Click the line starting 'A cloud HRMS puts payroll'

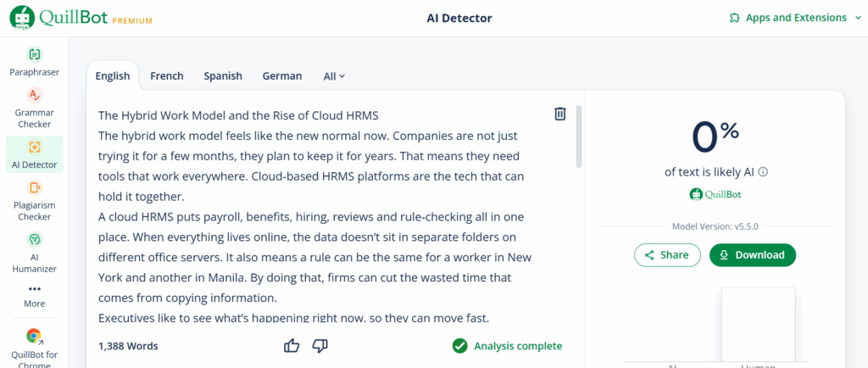click(311, 216)
